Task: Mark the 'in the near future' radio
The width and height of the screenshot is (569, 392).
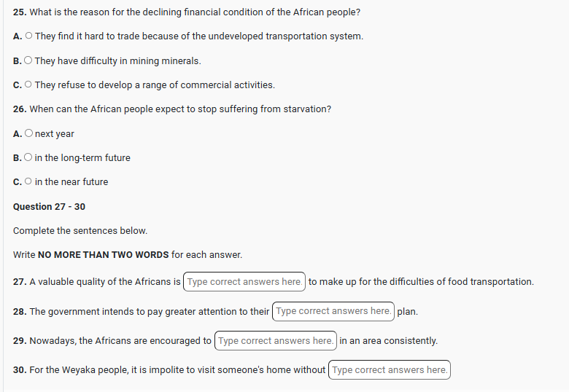Action: [x=28, y=181]
